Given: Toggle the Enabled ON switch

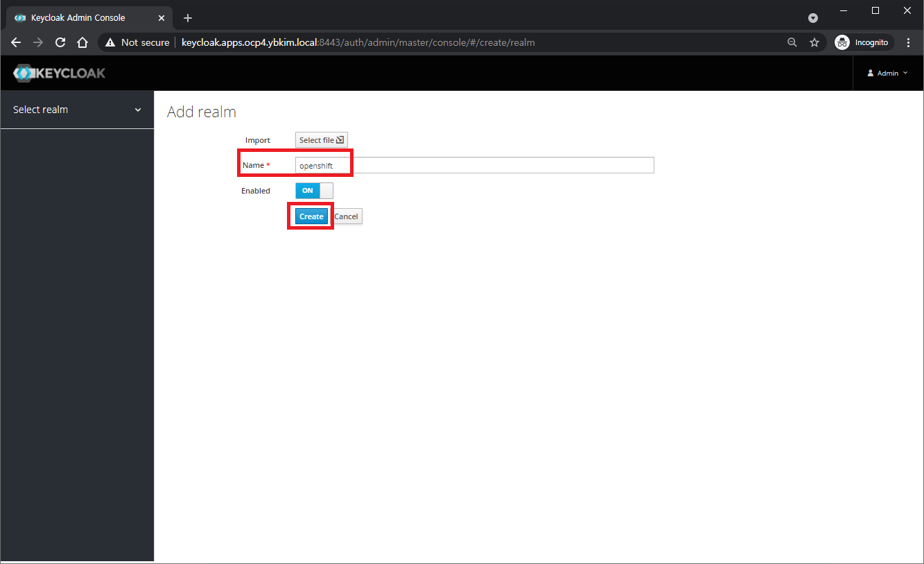Looking at the screenshot, I should point(314,191).
